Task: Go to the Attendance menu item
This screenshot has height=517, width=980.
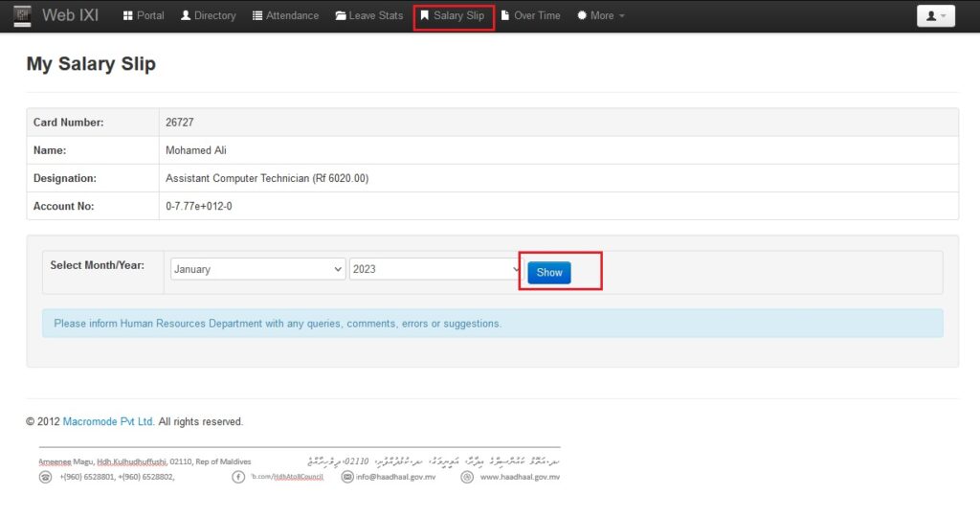Action: click(x=292, y=16)
